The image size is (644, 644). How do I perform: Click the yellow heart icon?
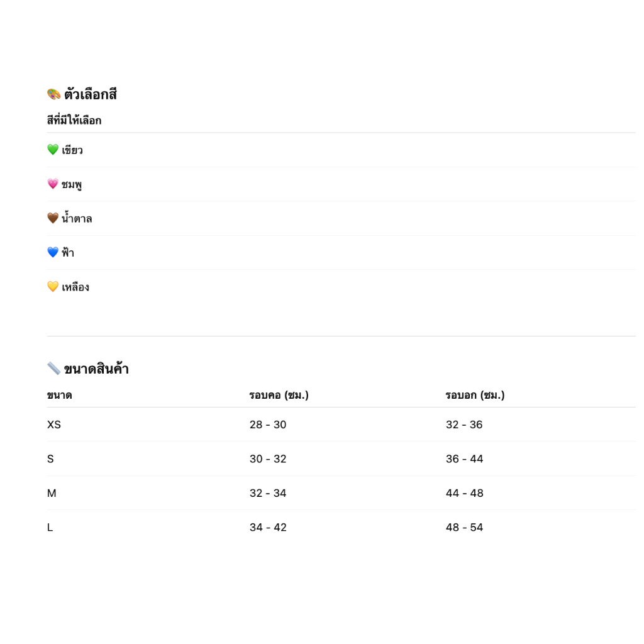53,286
